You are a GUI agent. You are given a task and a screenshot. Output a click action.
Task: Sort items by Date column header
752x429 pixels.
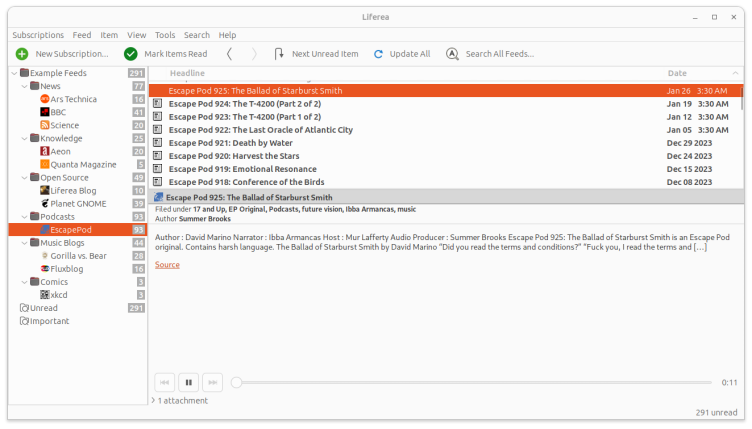click(x=677, y=73)
